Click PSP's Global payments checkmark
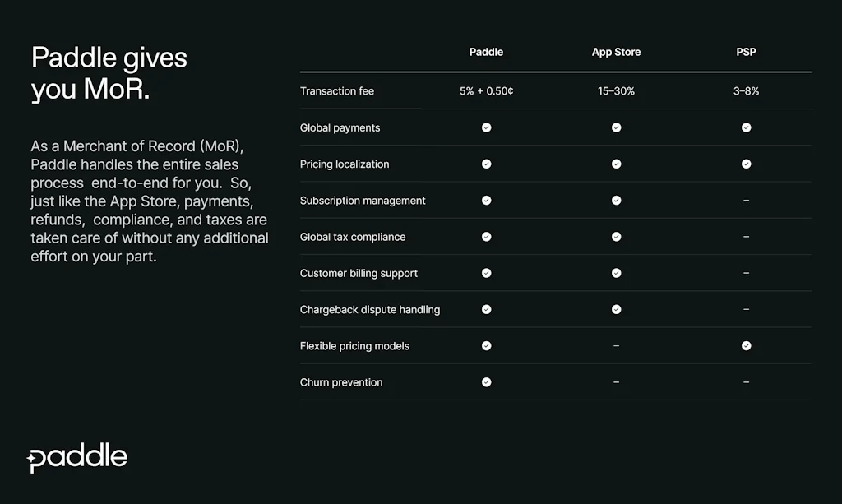The width and height of the screenshot is (842, 504). point(746,127)
